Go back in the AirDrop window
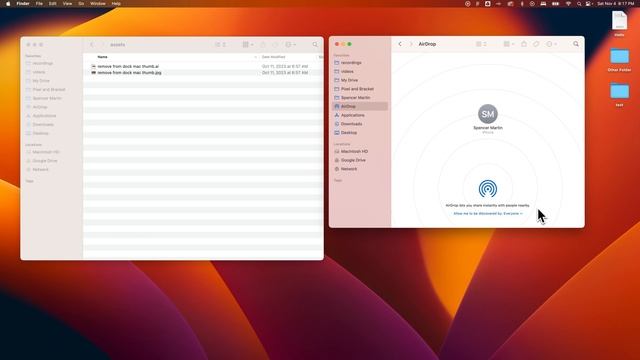 400,44
